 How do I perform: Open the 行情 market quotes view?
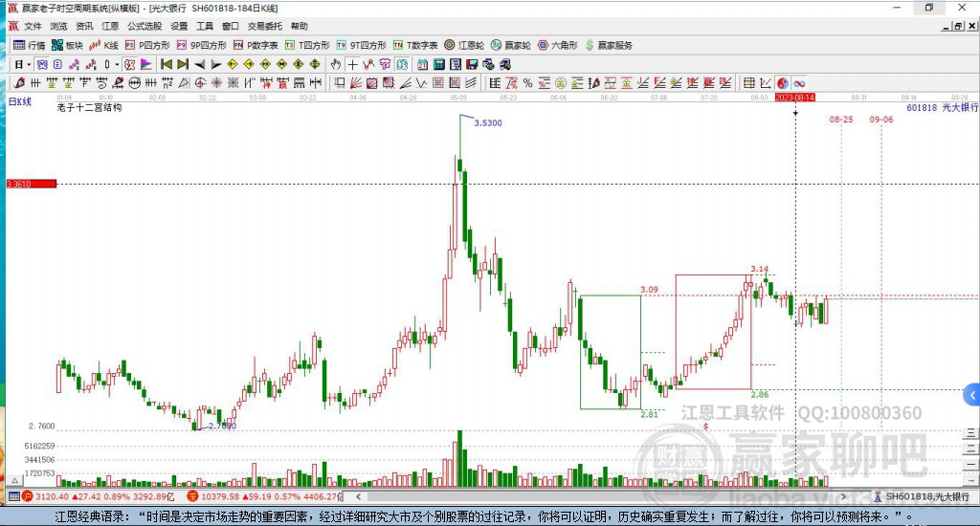click(x=29, y=45)
